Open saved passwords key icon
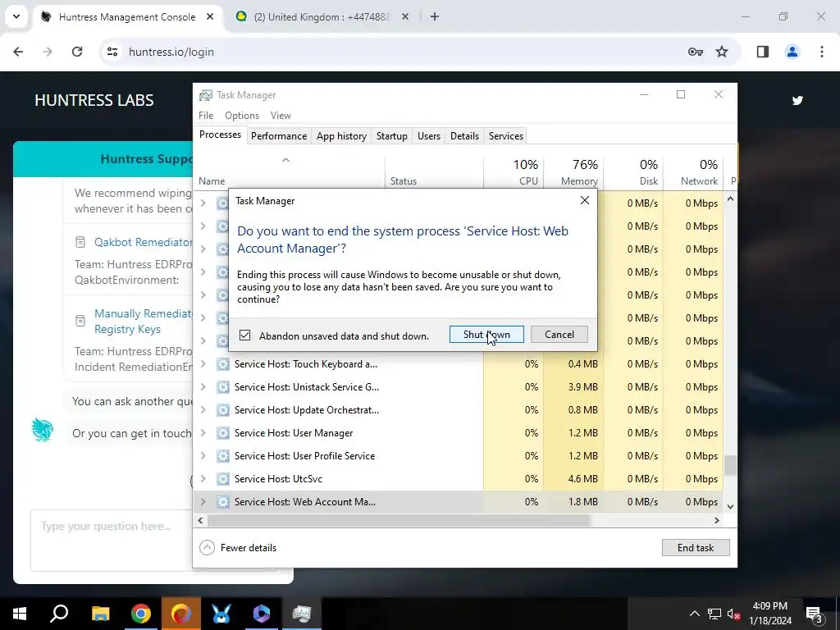Image resolution: width=840 pixels, height=630 pixels. pos(696,52)
